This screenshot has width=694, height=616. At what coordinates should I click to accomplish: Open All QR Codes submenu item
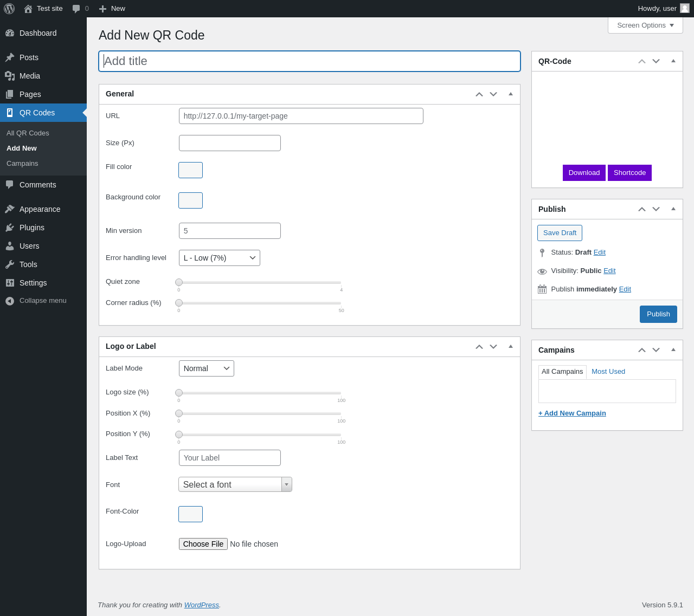28,133
